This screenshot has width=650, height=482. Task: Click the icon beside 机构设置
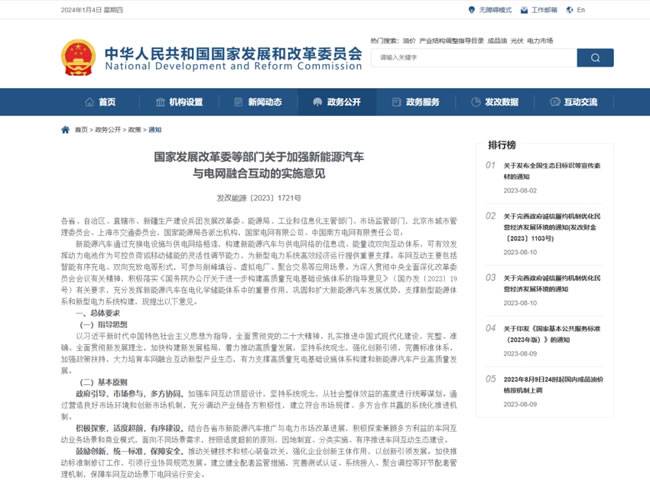point(159,102)
